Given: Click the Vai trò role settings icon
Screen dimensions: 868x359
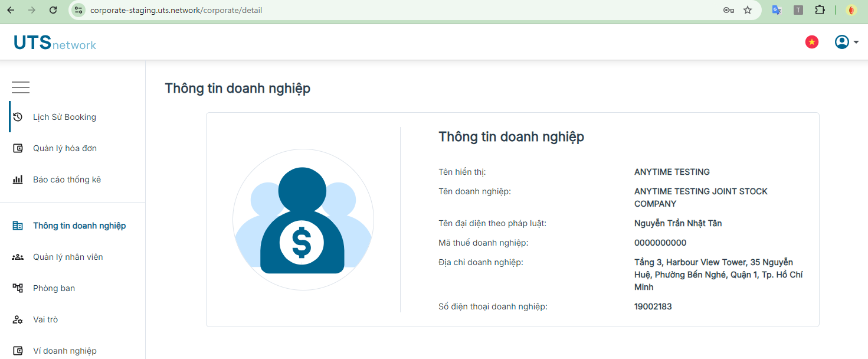Looking at the screenshot, I should [18, 319].
